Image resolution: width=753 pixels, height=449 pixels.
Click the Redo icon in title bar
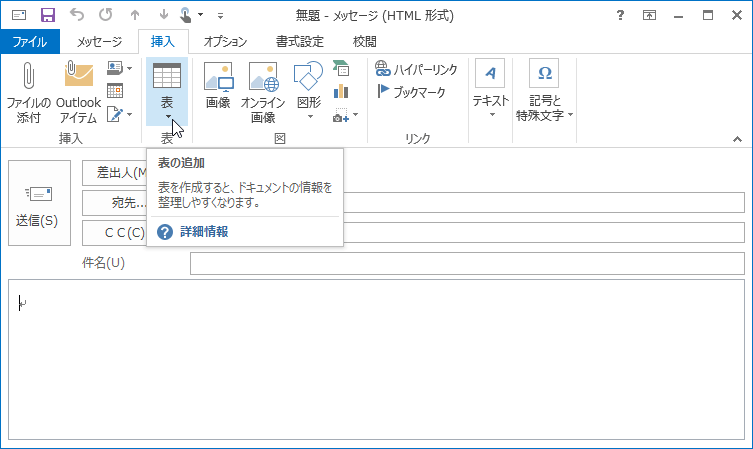point(106,15)
